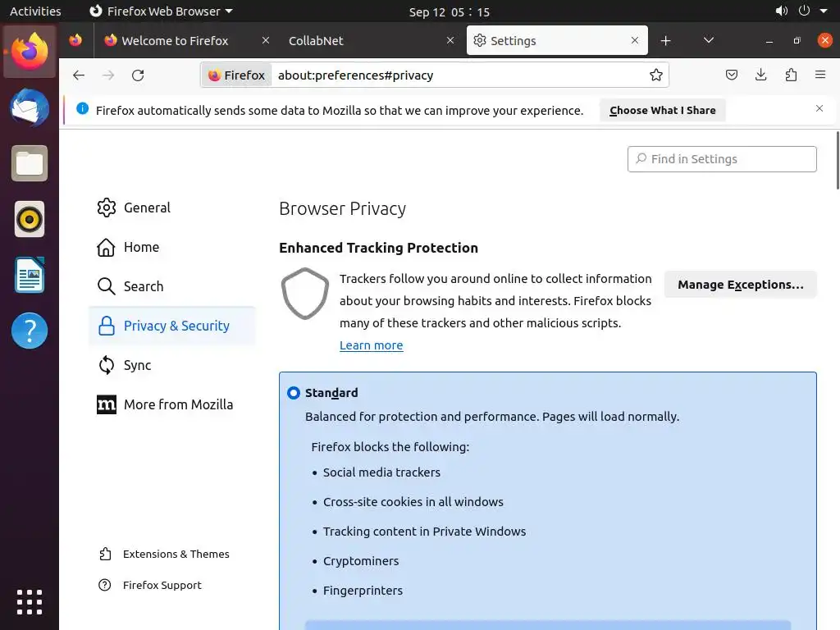Dismiss the data sharing notification bar
This screenshot has width=840, height=630.
819,109
